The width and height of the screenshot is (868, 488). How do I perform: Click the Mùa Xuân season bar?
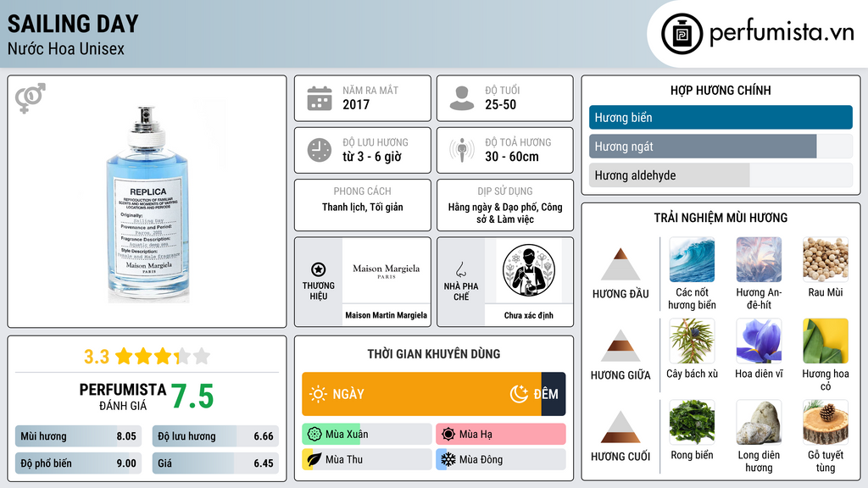tap(367, 435)
